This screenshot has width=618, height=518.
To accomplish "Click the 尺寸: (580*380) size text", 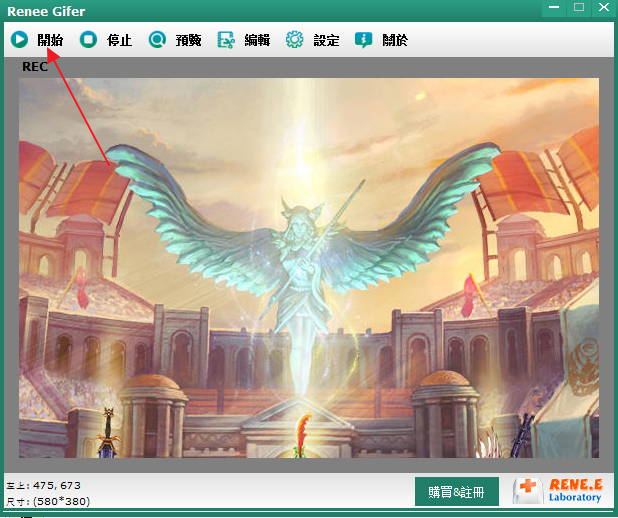I will [48, 501].
